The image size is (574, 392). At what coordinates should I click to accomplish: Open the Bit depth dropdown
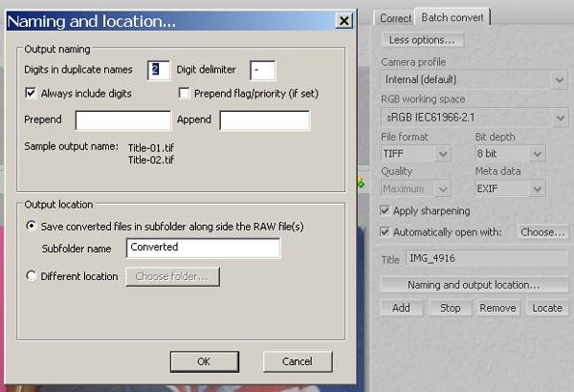pyautogui.click(x=510, y=153)
